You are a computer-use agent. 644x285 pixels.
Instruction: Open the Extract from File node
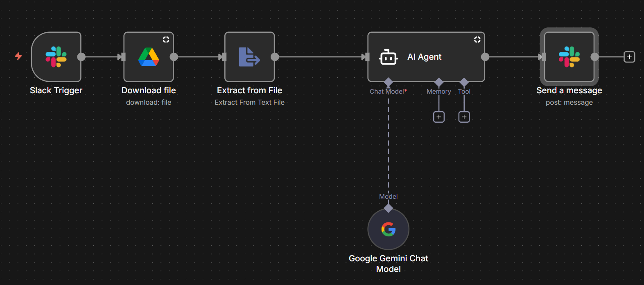click(249, 57)
